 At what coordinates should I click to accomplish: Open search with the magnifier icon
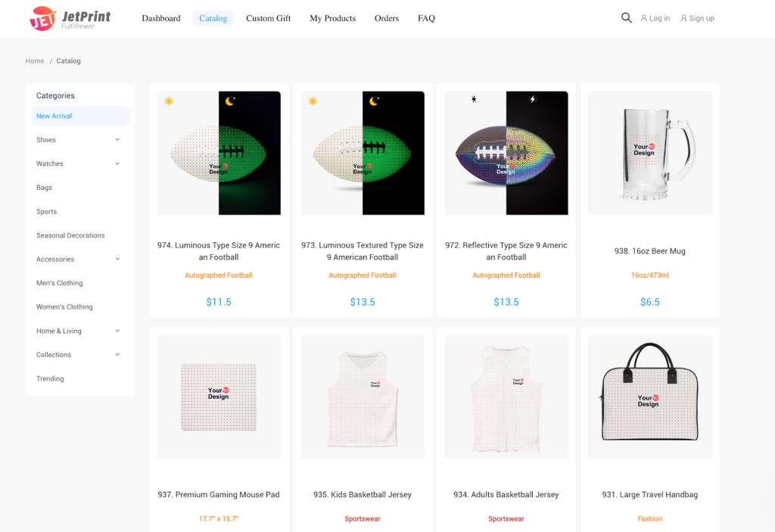627,18
